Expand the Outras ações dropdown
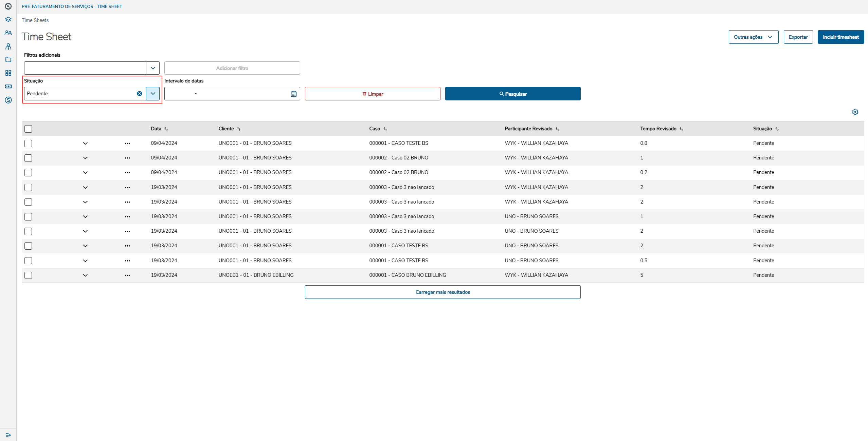This screenshot has width=868, height=441. pyautogui.click(x=753, y=37)
